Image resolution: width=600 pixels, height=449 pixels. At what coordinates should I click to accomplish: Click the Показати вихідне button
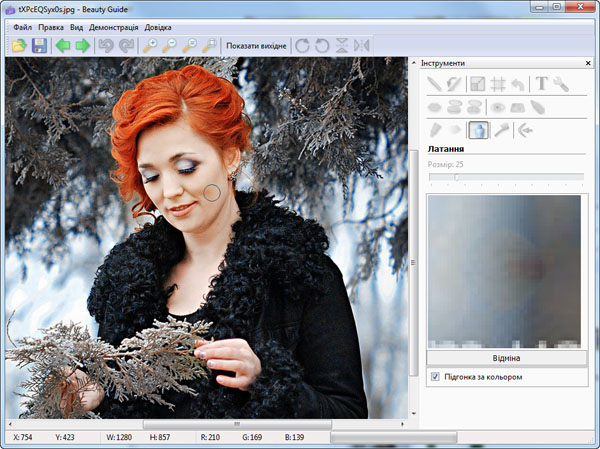257,46
